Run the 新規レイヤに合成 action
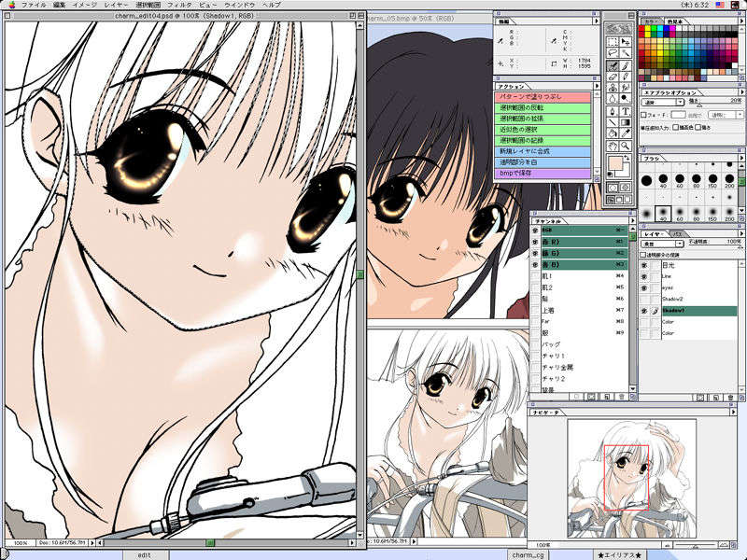This screenshot has width=747, height=560. click(543, 151)
